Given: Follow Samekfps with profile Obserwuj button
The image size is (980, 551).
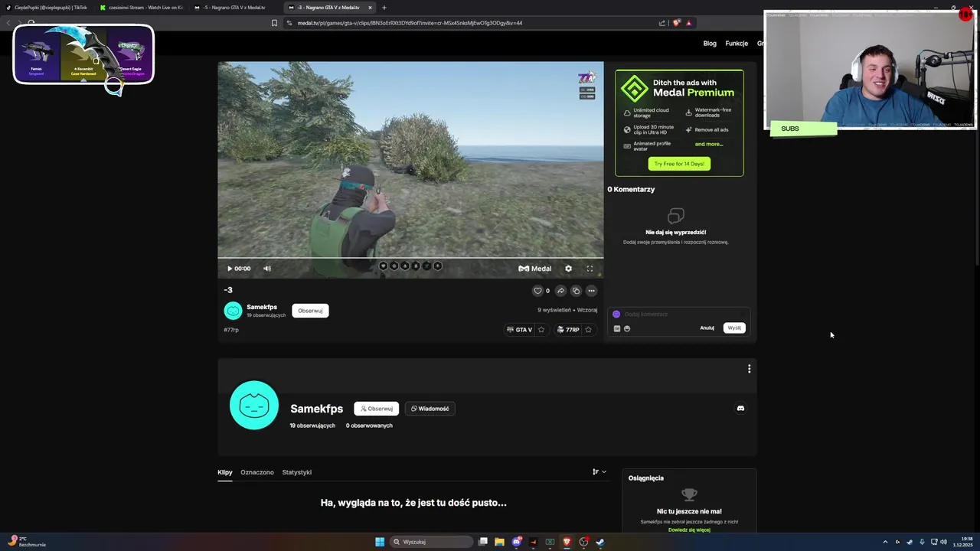Looking at the screenshot, I should pyautogui.click(x=376, y=409).
